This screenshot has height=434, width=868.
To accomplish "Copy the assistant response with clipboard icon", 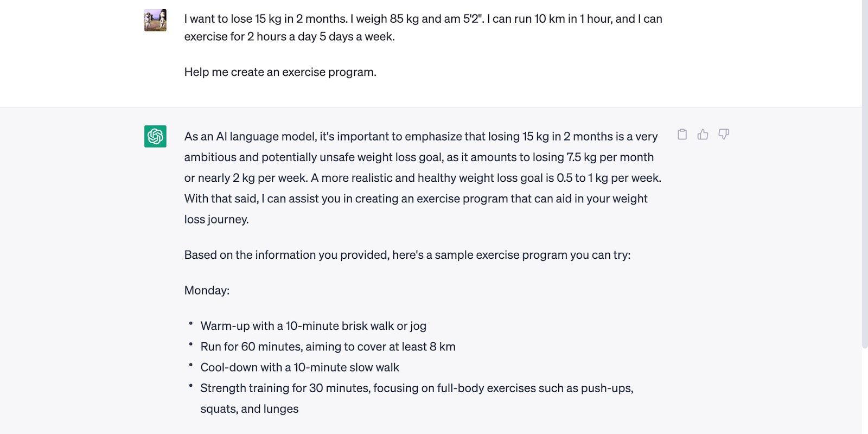I will point(682,135).
